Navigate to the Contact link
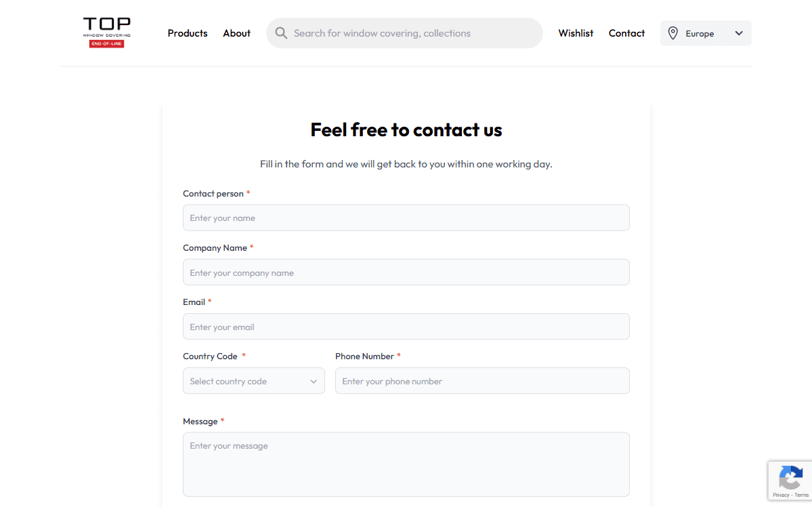Screen dimensions: 812x507 (x=626, y=33)
